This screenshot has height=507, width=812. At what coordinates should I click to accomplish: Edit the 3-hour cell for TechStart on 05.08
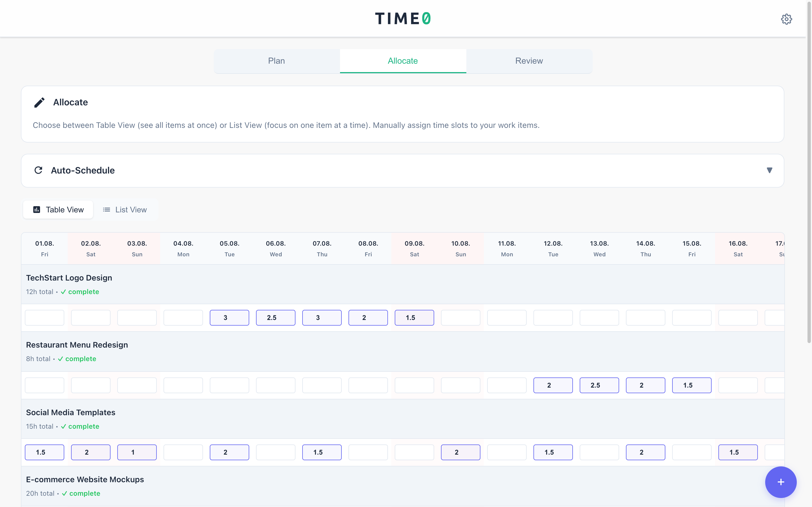[x=229, y=317]
